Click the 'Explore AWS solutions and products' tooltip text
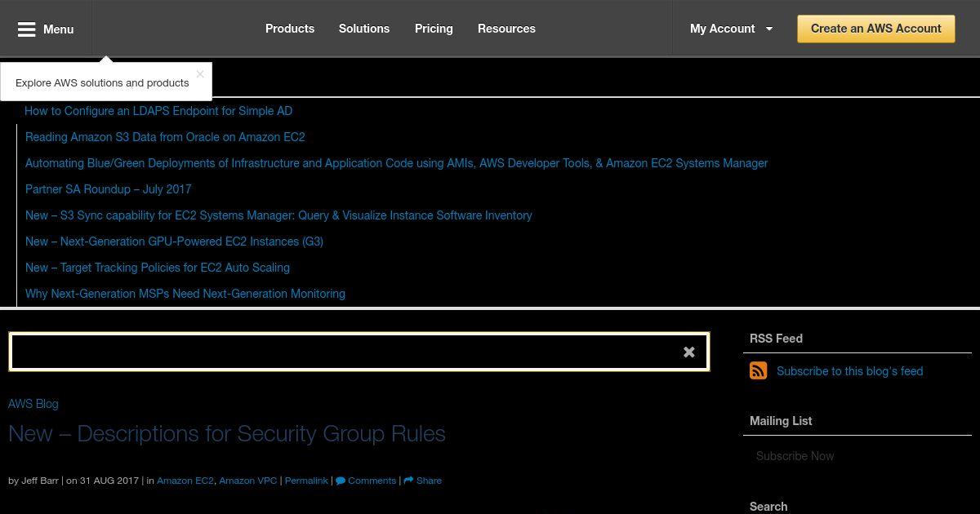The height and width of the screenshot is (514, 980). [102, 82]
